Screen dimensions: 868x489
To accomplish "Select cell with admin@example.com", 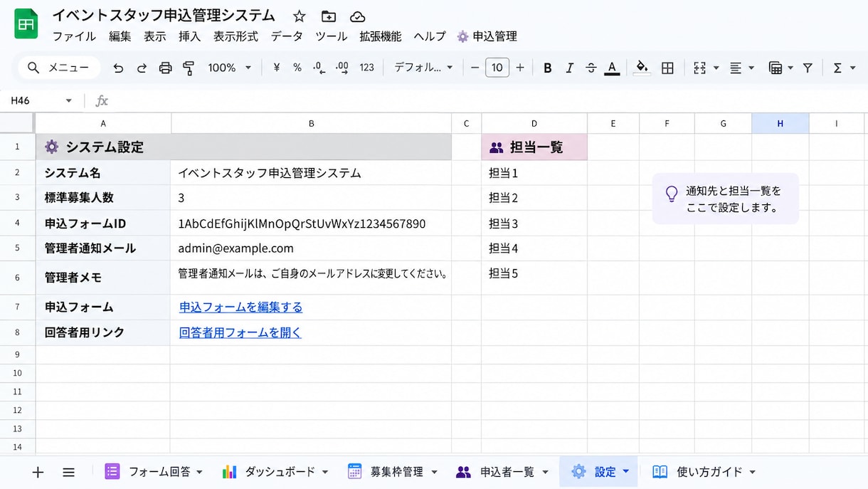I will [x=311, y=248].
